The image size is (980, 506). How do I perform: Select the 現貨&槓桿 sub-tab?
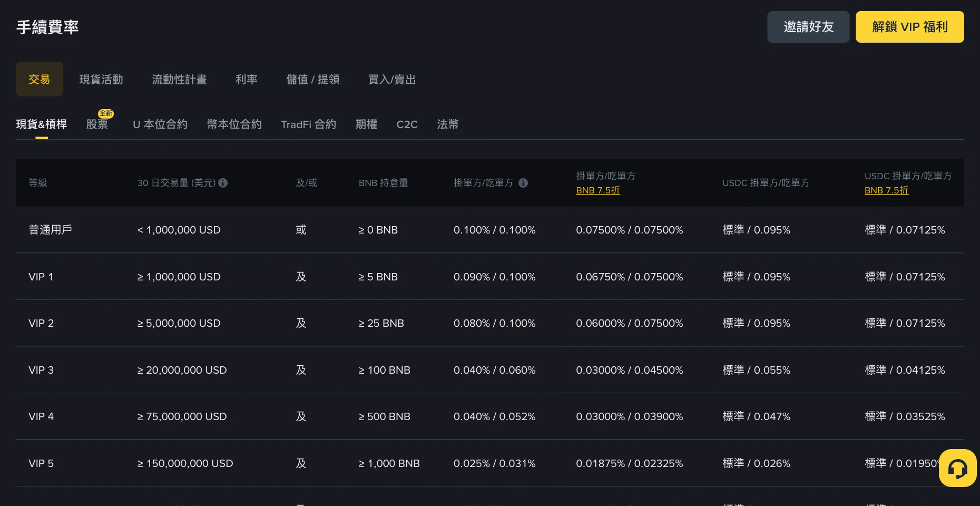(42, 124)
